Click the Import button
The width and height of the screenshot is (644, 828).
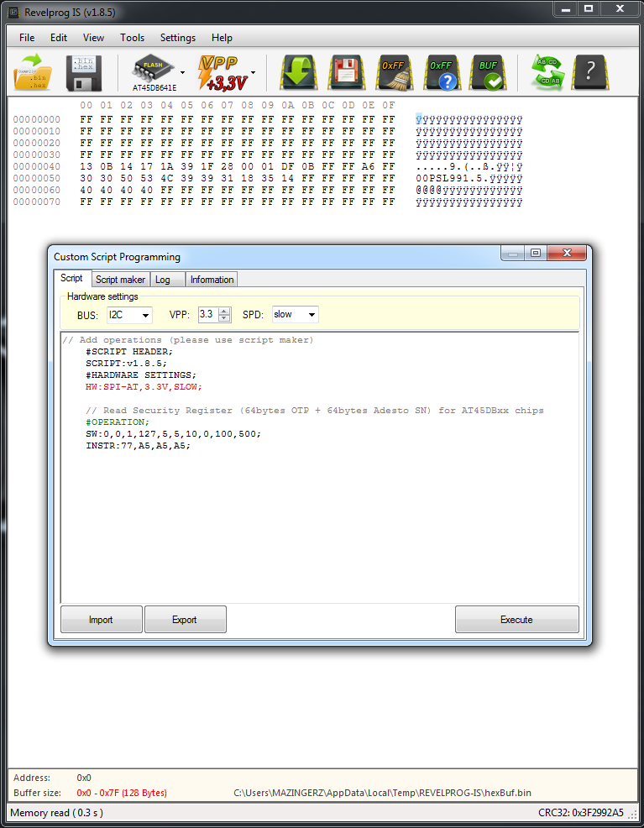click(101, 620)
